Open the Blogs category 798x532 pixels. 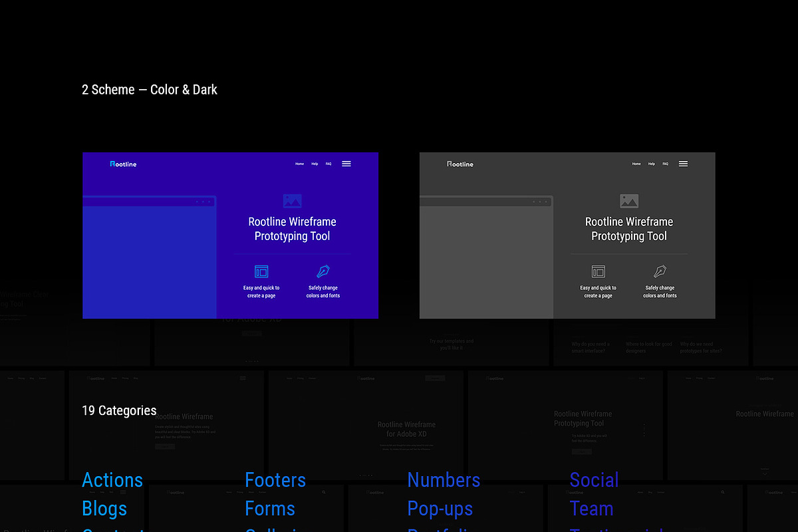(104, 509)
